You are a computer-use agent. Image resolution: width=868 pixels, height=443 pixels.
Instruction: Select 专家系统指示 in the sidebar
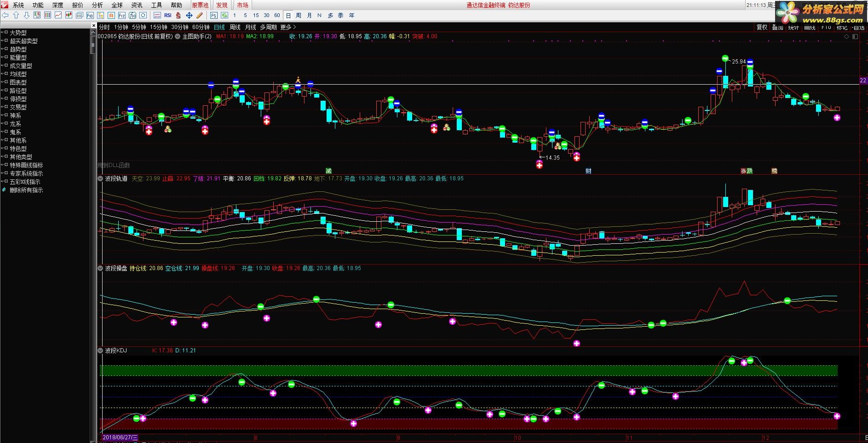click(26, 173)
